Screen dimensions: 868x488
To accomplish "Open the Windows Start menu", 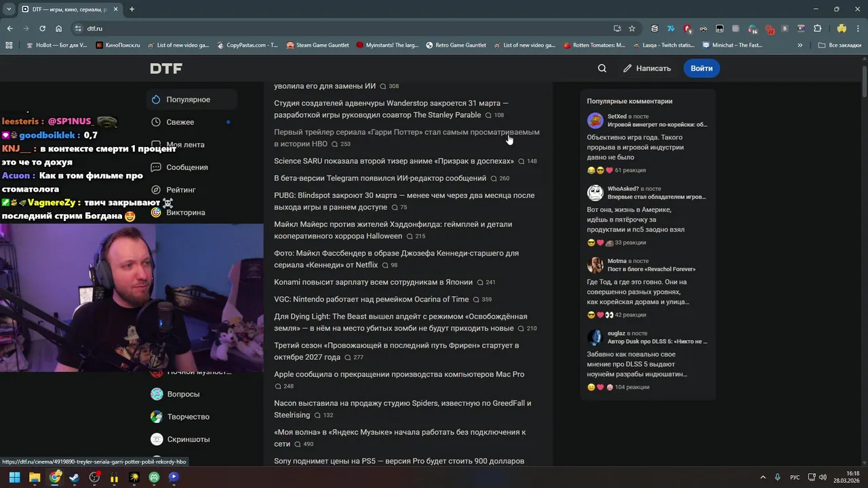I will [15, 477].
